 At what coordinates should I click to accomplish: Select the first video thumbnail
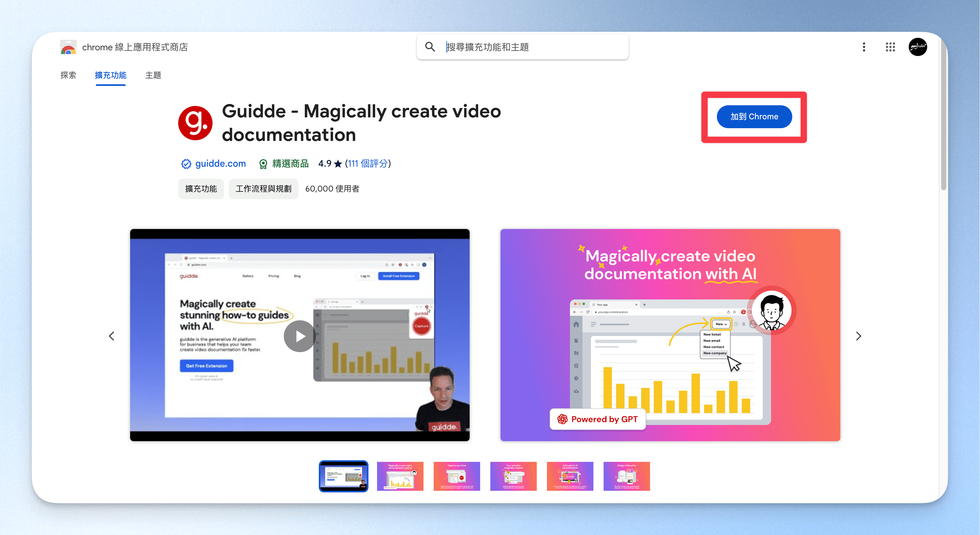point(344,476)
